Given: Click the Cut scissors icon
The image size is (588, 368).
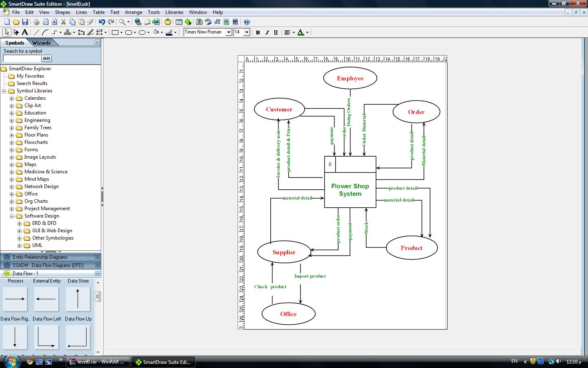Looking at the screenshot, I should point(63,22).
